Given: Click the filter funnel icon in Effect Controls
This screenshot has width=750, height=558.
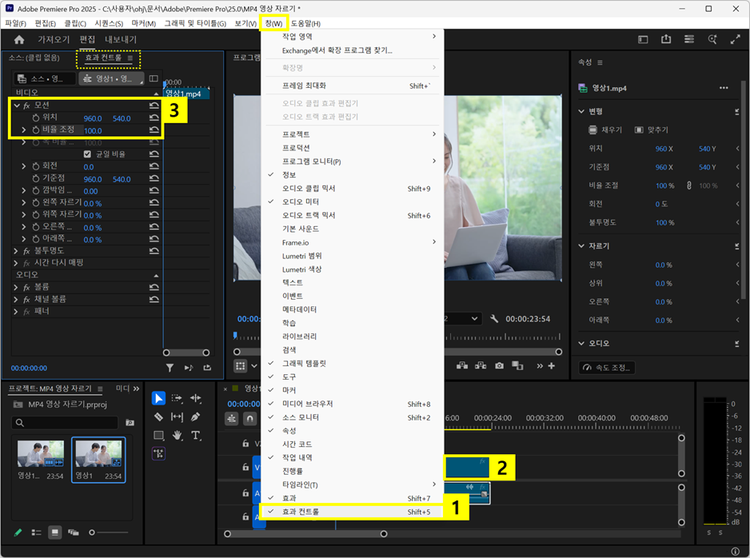Looking at the screenshot, I should click(x=170, y=368).
